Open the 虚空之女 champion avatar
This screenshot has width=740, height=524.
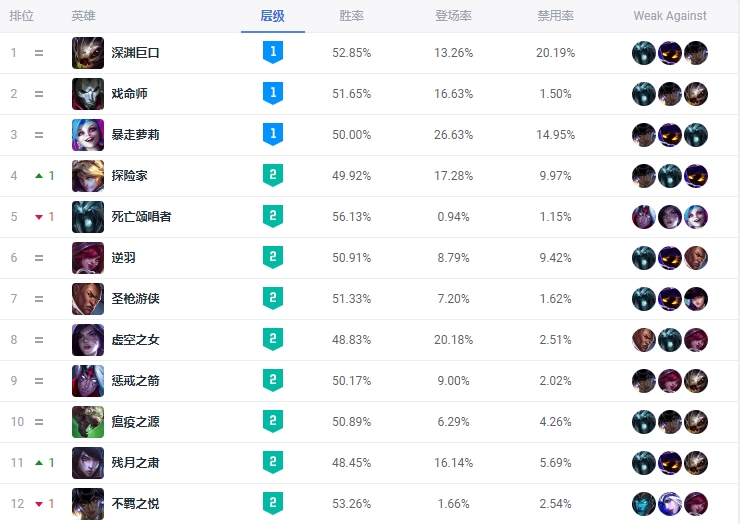[88, 340]
